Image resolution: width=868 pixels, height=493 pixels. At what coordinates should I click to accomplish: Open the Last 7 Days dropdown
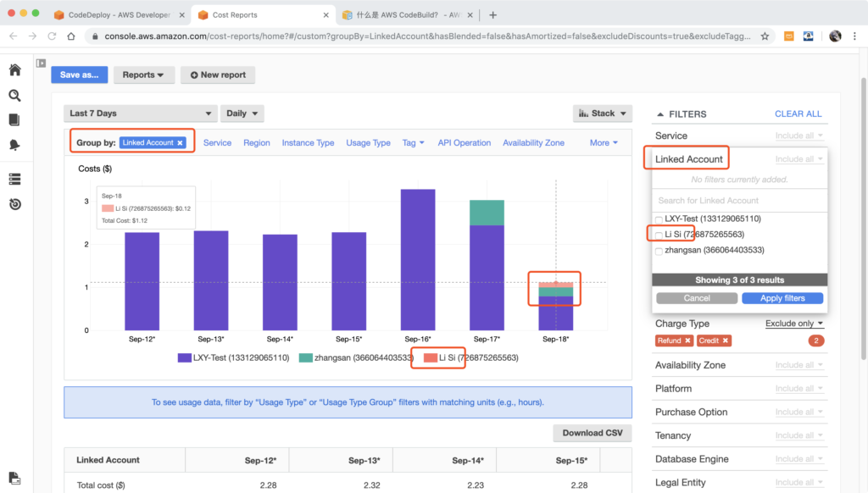click(140, 114)
